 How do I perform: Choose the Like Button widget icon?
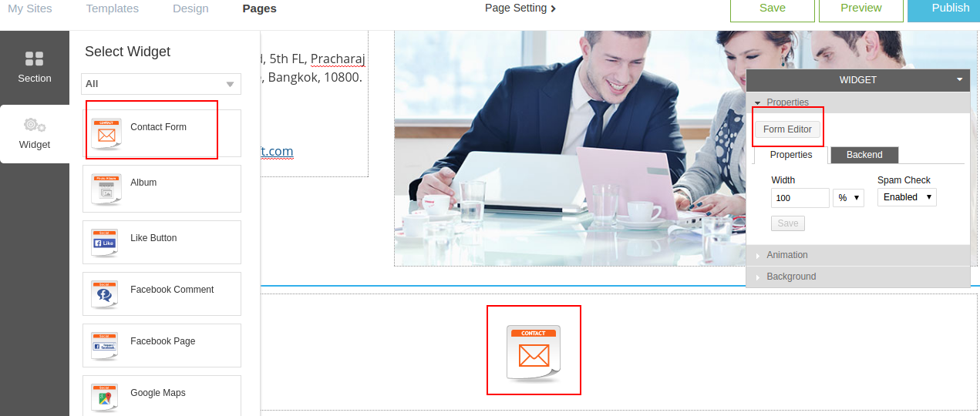(x=106, y=243)
